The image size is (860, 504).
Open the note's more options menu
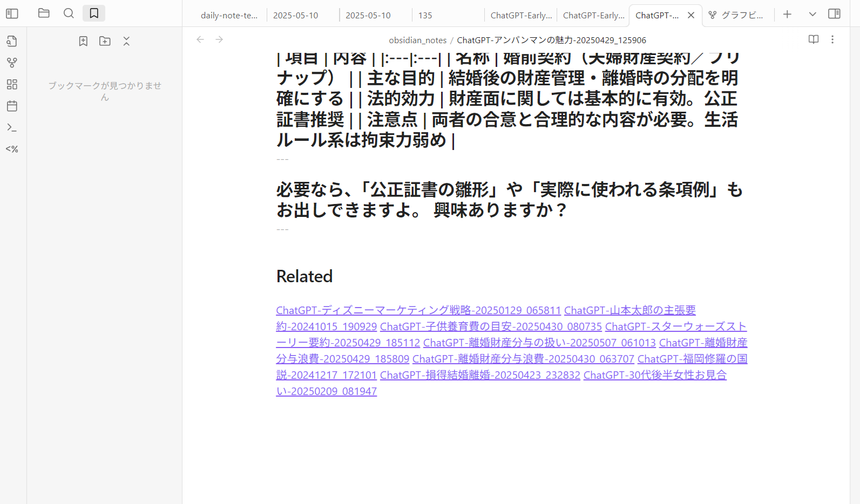(832, 39)
